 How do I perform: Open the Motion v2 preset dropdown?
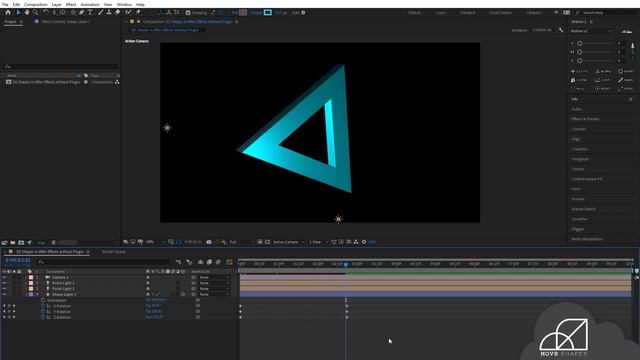click(x=591, y=31)
